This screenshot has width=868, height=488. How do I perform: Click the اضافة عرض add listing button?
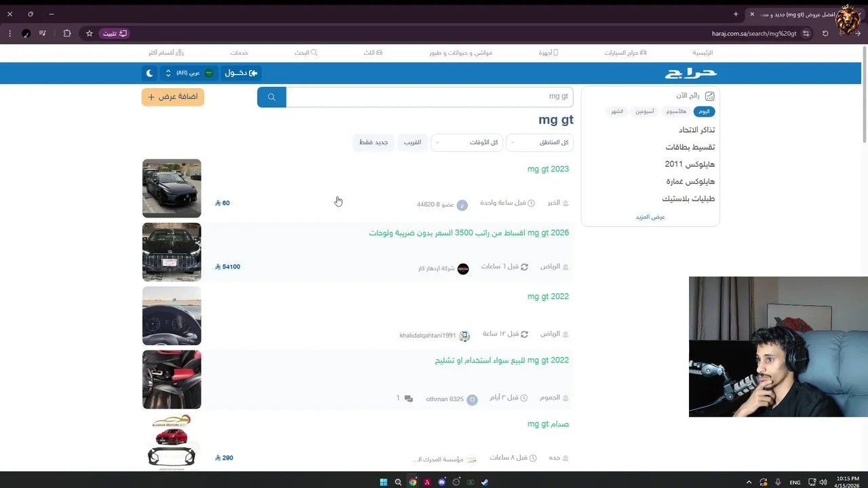[x=173, y=97]
